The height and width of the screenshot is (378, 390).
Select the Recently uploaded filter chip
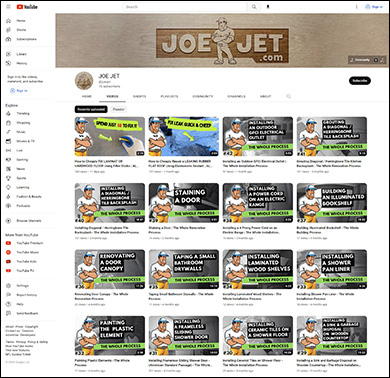pos(91,109)
